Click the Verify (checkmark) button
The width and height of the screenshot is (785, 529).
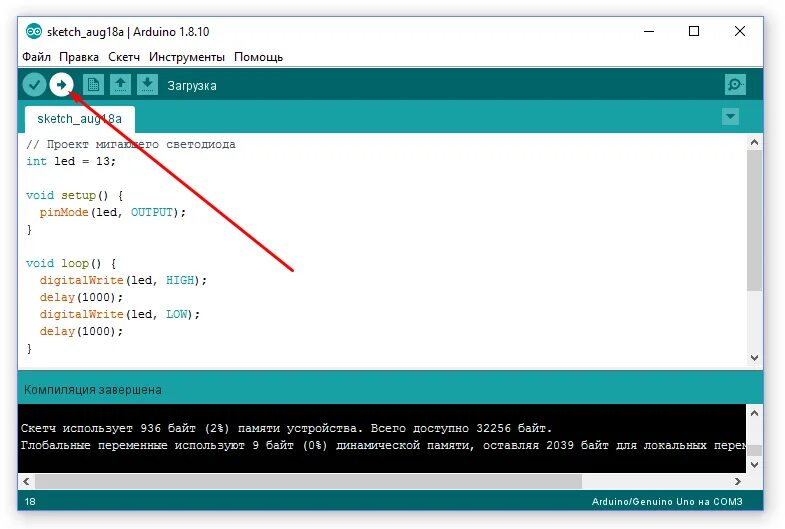(x=35, y=85)
